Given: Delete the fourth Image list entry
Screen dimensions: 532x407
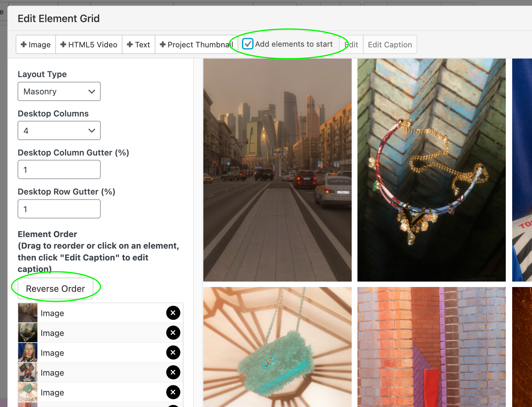Looking at the screenshot, I should tap(173, 372).
